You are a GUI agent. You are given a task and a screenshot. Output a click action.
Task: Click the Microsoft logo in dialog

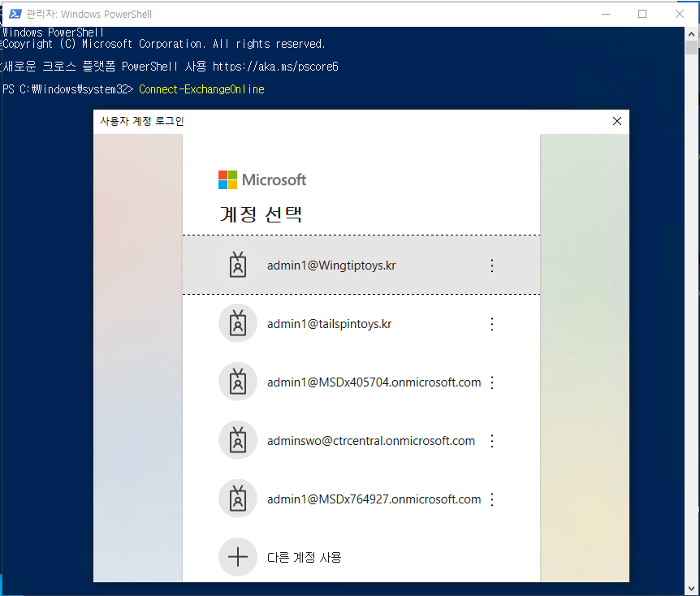pyautogui.click(x=262, y=180)
